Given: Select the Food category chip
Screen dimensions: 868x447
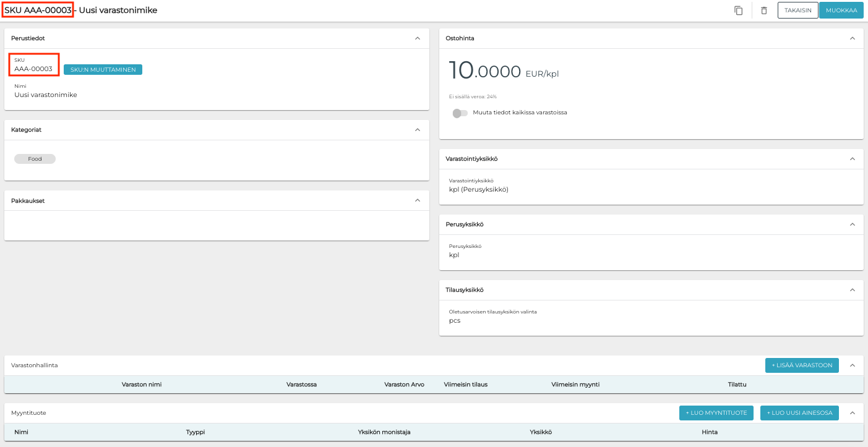Looking at the screenshot, I should [35, 159].
